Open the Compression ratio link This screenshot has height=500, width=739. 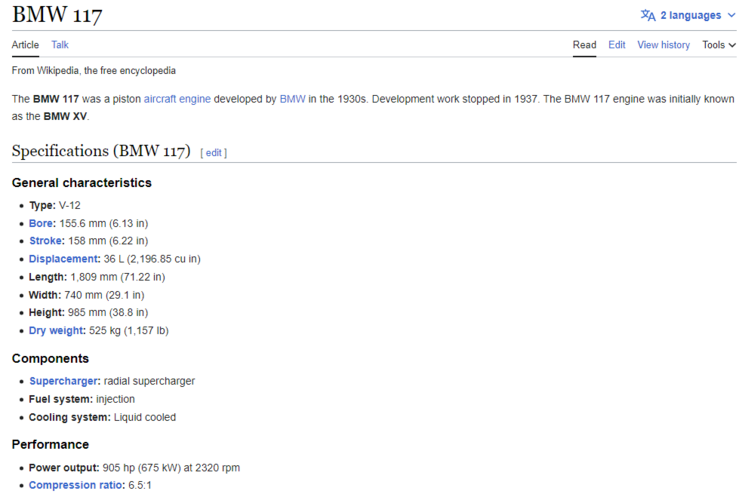75,485
